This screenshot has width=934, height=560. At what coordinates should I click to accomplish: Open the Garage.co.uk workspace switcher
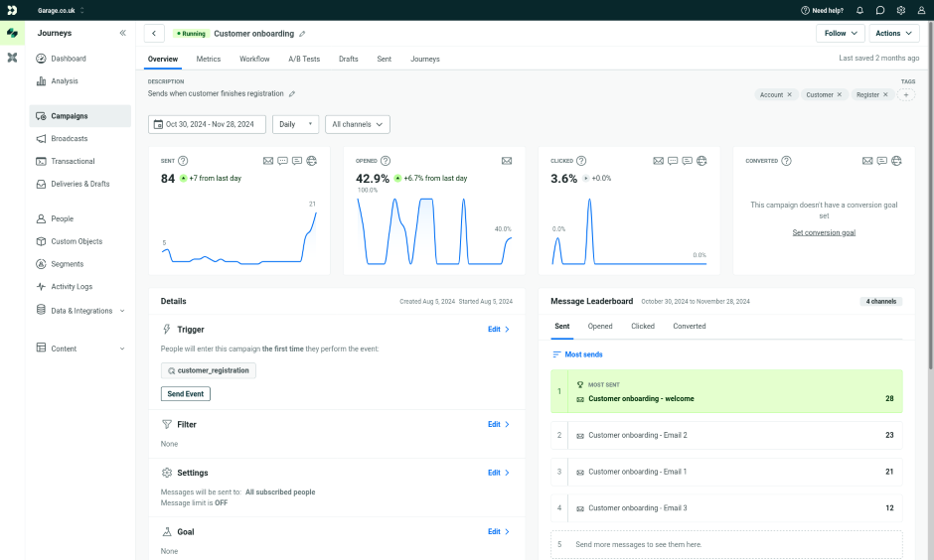[x=61, y=10]
